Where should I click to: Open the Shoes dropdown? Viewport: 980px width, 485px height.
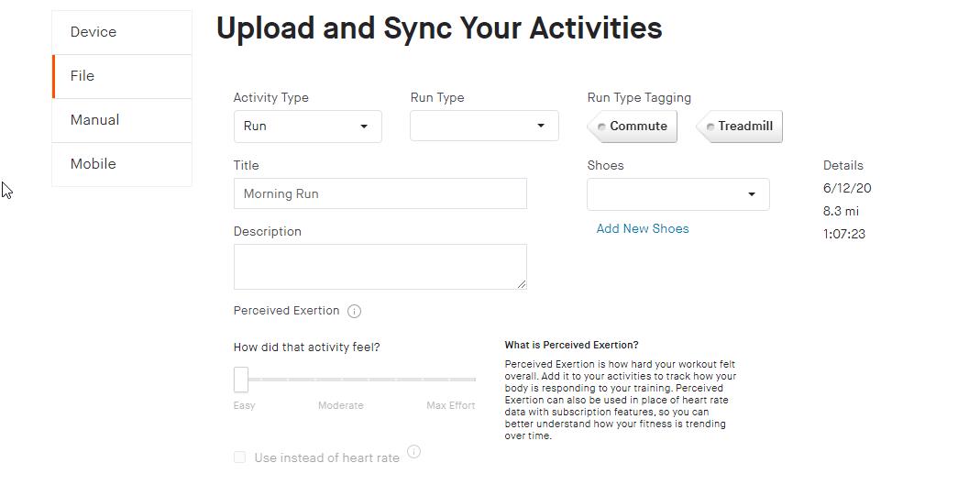[x=678, y=194]
